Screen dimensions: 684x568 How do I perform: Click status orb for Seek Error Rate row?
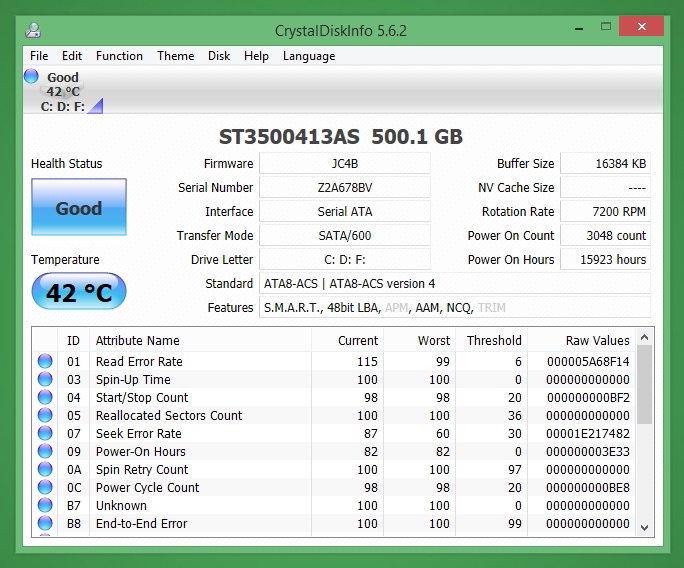[45, 433]
